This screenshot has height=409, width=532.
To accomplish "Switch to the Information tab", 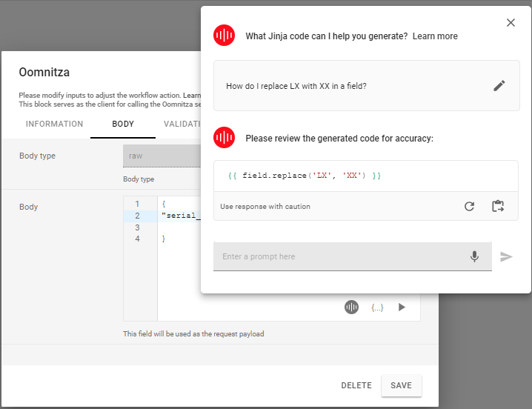I will coord(54,124).
